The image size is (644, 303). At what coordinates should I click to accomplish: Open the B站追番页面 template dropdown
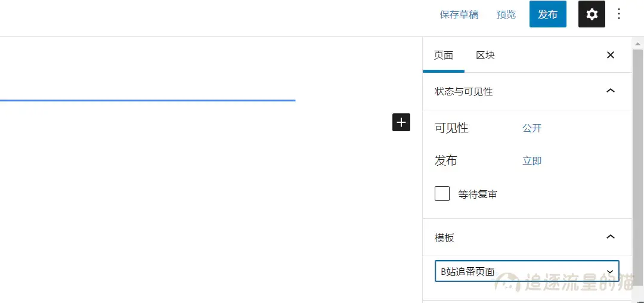[x=527, y=271]
